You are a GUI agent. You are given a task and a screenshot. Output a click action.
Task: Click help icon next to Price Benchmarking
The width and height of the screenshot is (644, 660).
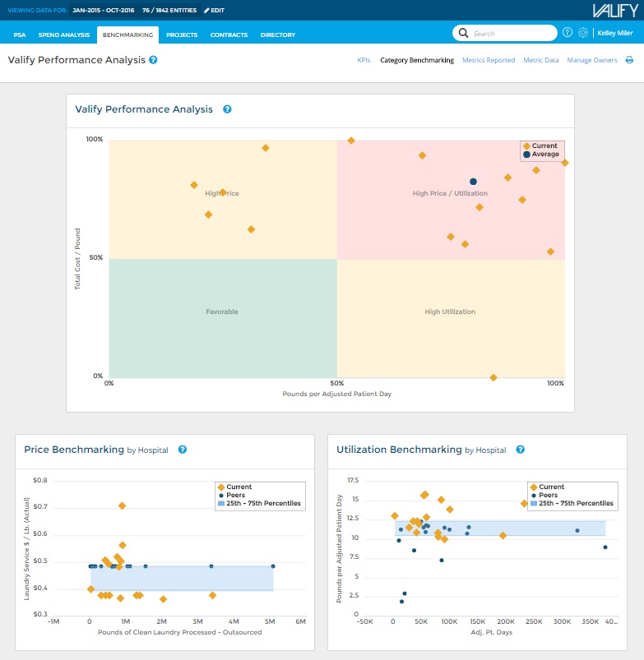[x=183, y=450]
